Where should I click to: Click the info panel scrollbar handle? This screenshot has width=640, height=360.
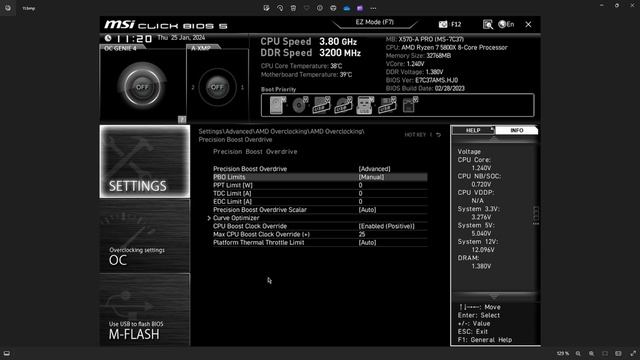536,215
